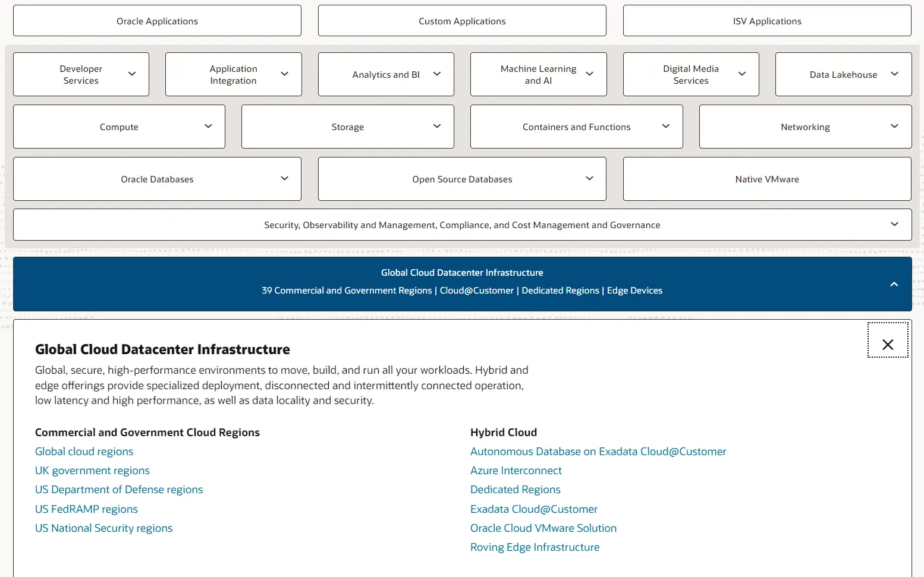Select the ISV Applications box

[x=767, y=21]
